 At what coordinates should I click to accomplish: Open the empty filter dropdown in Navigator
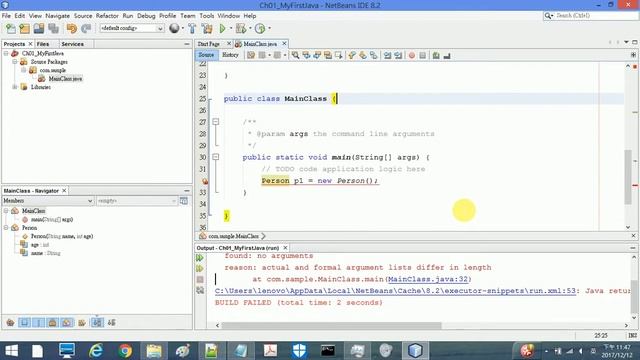point(136,201)
